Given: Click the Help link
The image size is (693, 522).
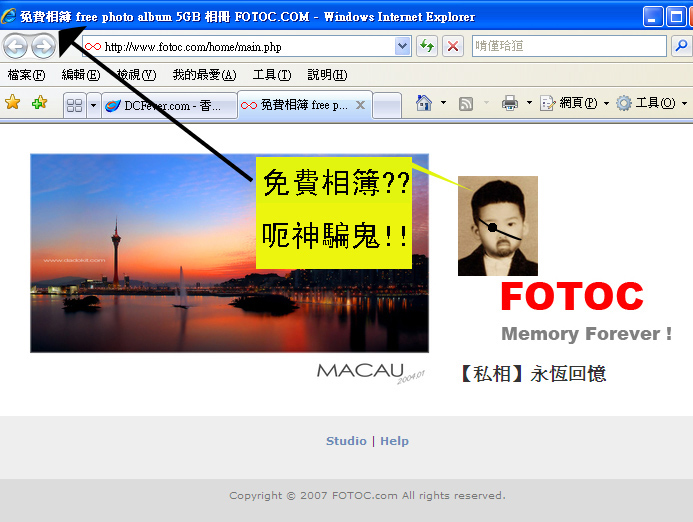Looking at the screenshot, I should [394, 441].
